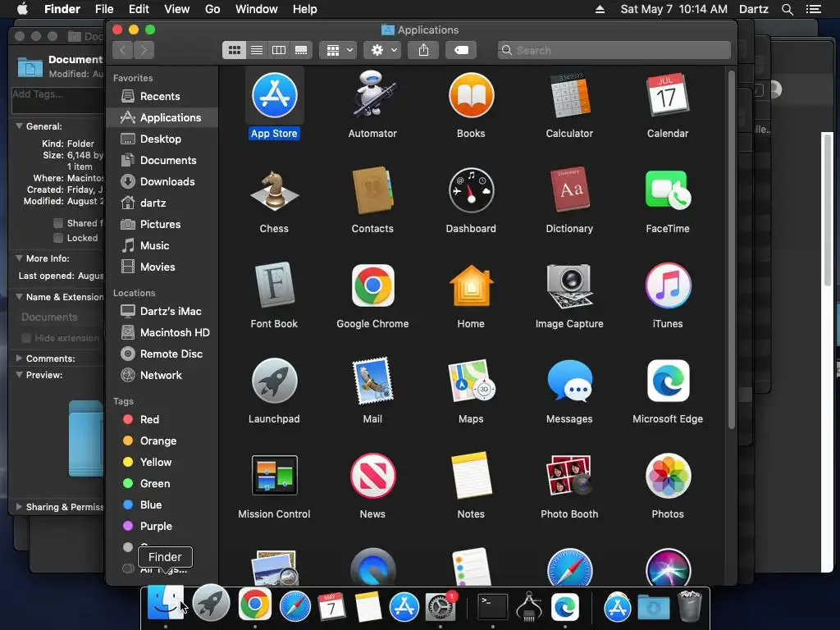Select the Dictionary app icon
This screenshot has width=840, height=630.
569,190
